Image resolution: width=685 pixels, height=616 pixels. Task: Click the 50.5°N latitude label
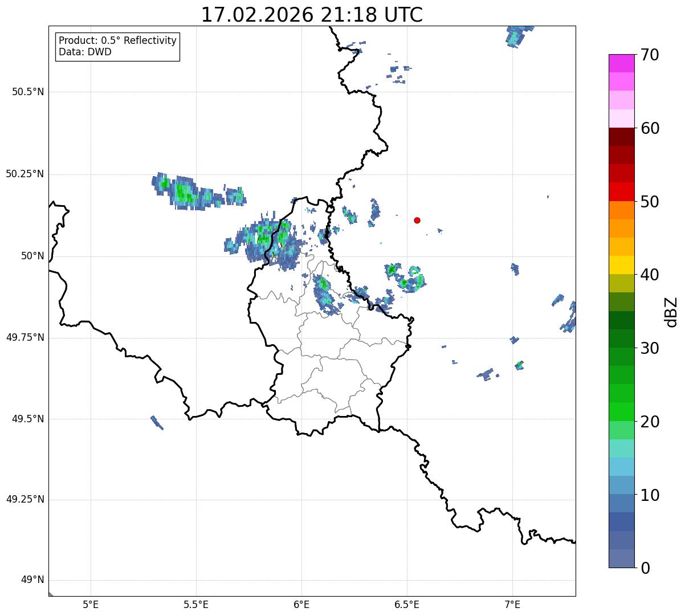coord(28,92)
